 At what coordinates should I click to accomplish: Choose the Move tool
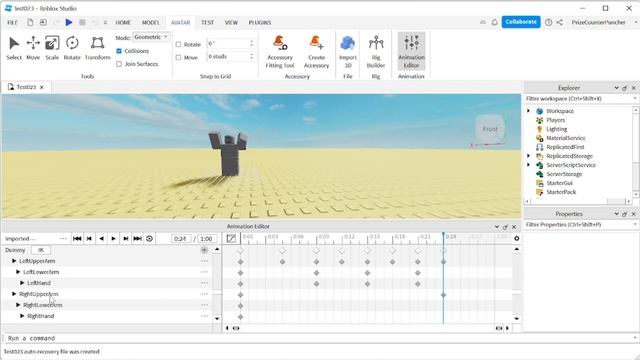coord(33,48)
